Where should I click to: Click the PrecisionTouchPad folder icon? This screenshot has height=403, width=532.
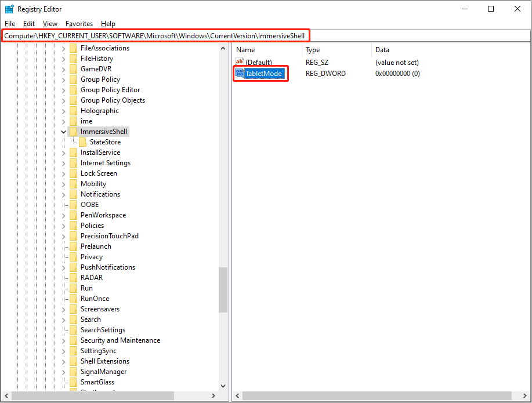point(73,235)
